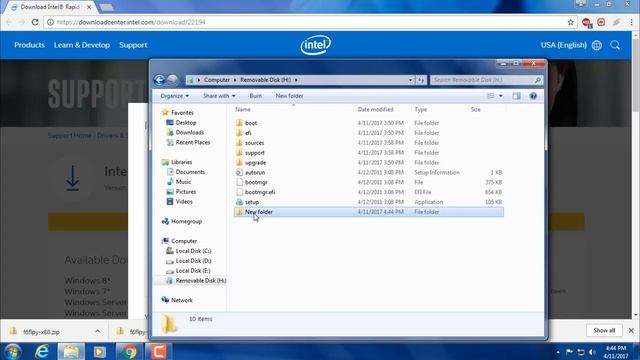The image size is (640, 360).
Task: Open Libraries in navigation pane
Action: pyautogui.click(x=181, y=162)
